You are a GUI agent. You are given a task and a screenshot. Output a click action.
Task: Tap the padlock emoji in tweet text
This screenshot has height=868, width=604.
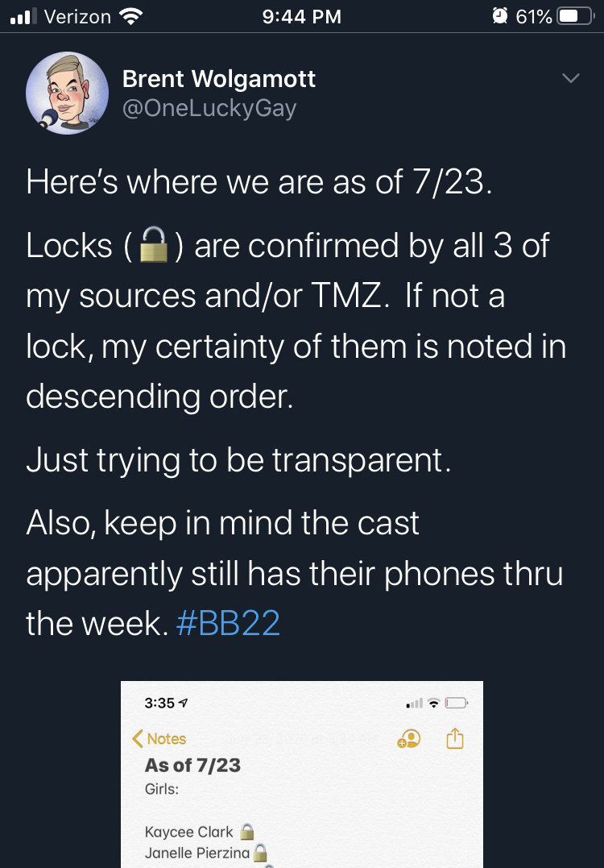[153, 245]
